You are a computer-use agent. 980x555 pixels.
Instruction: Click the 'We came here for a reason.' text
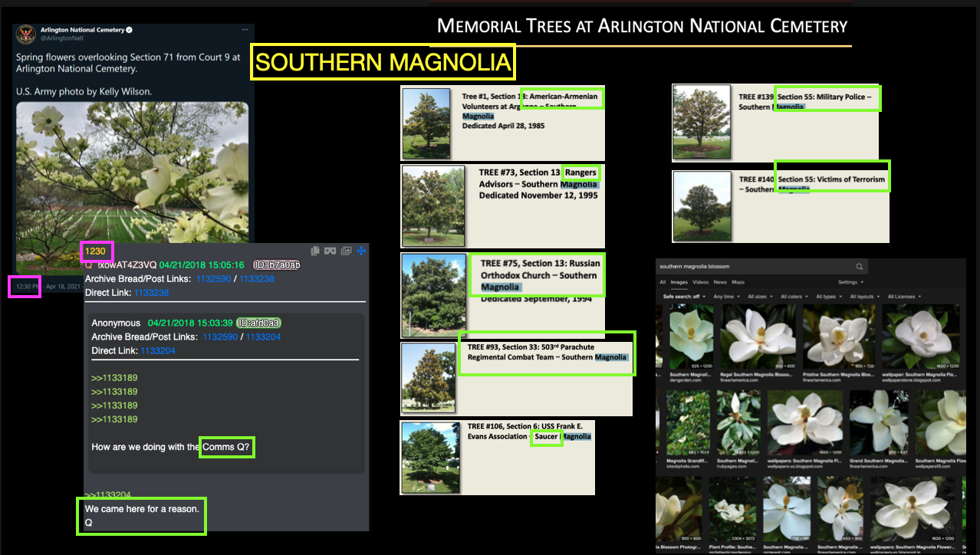[142, 509]
